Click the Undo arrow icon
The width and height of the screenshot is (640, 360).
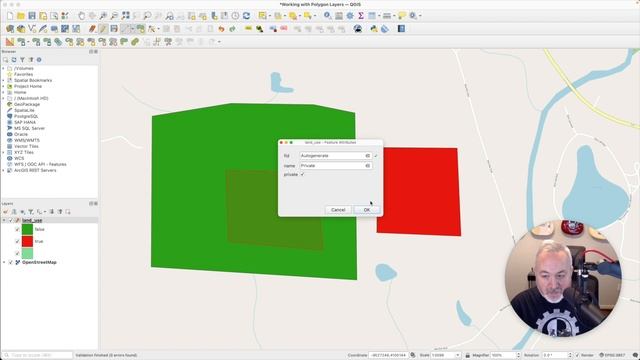click(221, 29)
